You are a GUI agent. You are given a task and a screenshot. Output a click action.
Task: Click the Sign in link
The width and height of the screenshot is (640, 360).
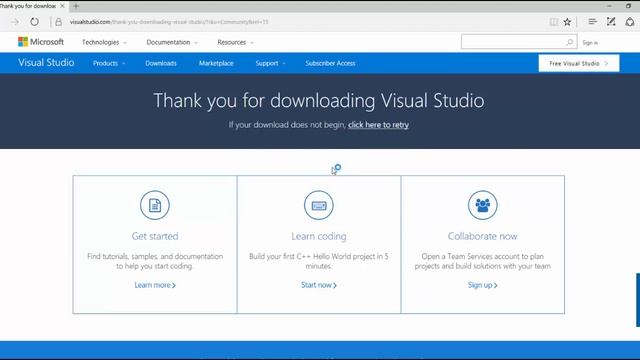pyautogui.click(x=590, y=42)
